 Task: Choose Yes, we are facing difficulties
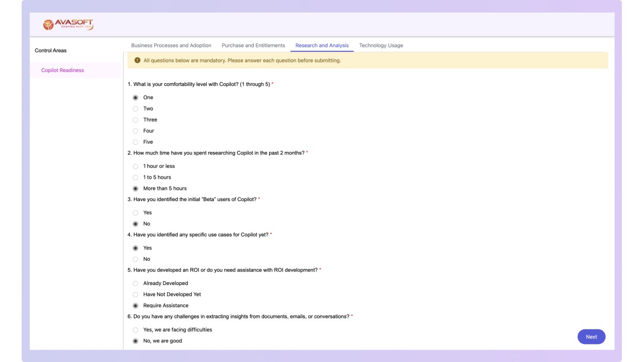pos(135,330)
